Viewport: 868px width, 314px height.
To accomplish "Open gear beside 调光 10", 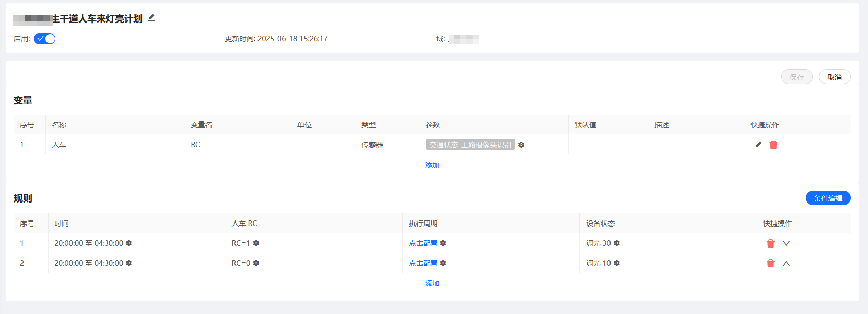I will coord(617,263).
